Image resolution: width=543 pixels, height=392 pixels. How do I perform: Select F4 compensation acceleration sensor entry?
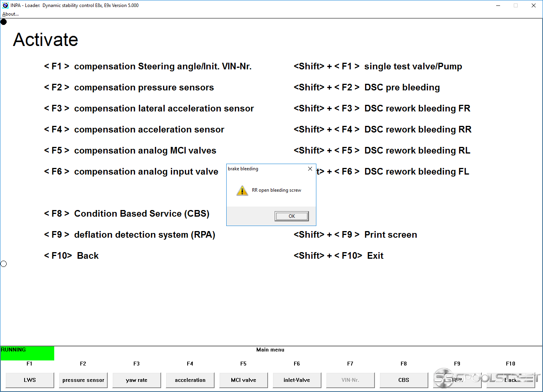(134, 129)
